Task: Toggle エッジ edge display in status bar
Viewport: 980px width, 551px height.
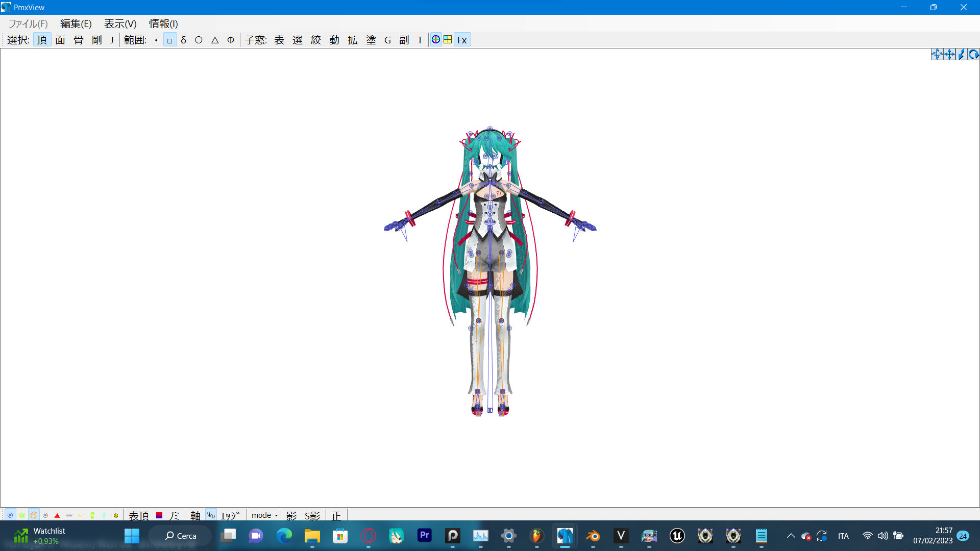Action: pos(230,515)
